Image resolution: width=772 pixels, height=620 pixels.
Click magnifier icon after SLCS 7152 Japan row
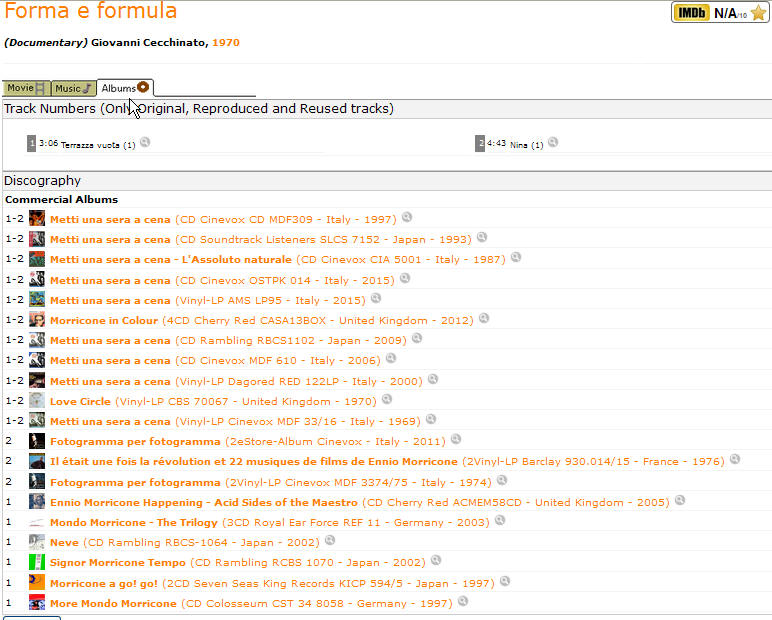click(x=482, y=237)
